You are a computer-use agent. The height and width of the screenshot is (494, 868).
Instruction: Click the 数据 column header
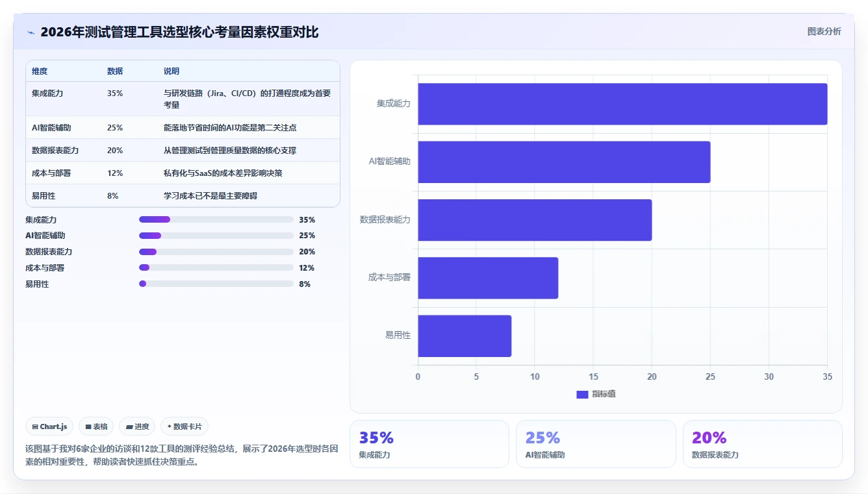pos(115,71)
